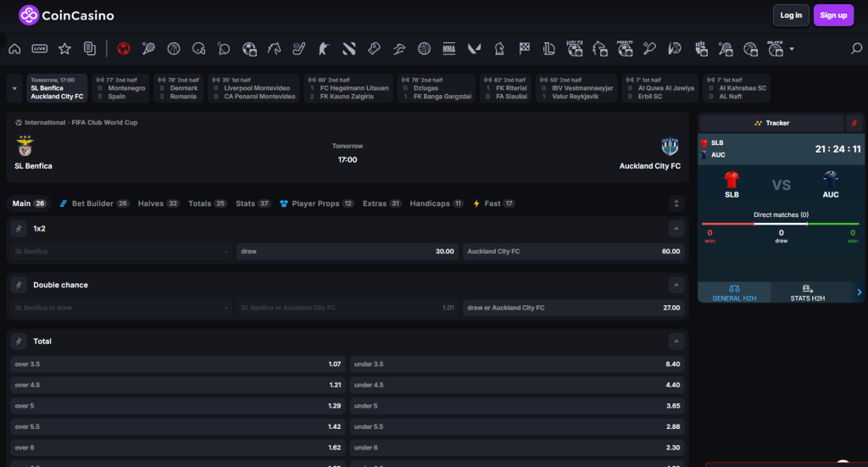Open the live matches strip dropdown
This screenshot has height=467, width=868.
pos(14,88)
